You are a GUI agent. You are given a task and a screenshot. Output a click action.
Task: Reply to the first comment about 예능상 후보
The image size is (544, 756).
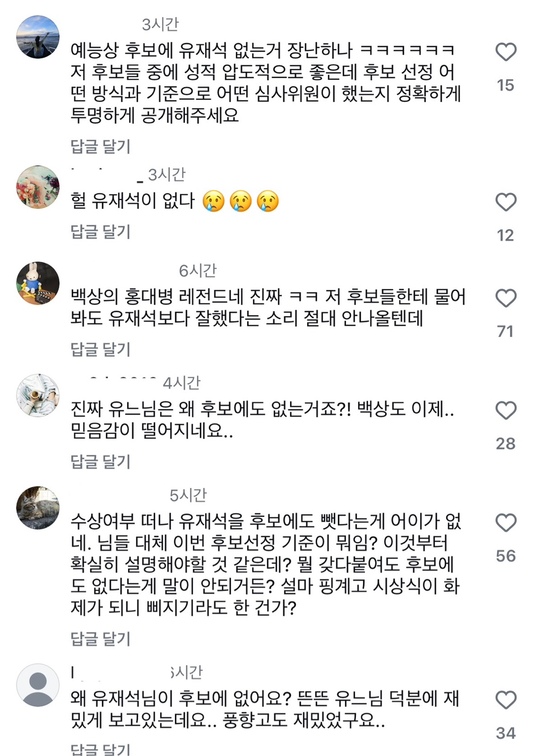tap(100, 146)
